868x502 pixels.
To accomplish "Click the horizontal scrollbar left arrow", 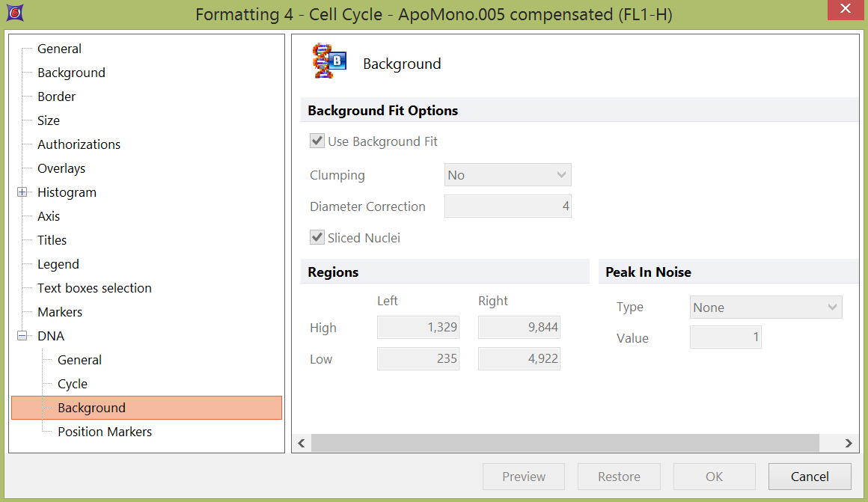I will [x=302, y=444].
